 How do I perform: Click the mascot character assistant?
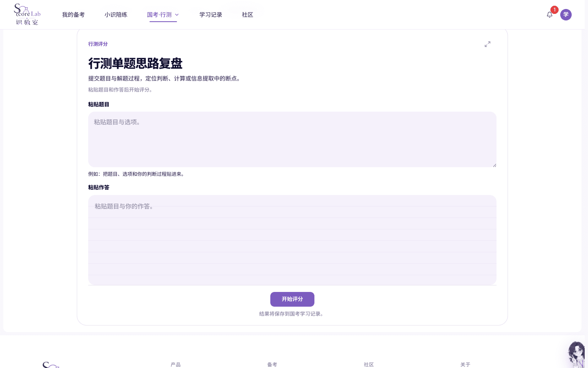point(577,355)
